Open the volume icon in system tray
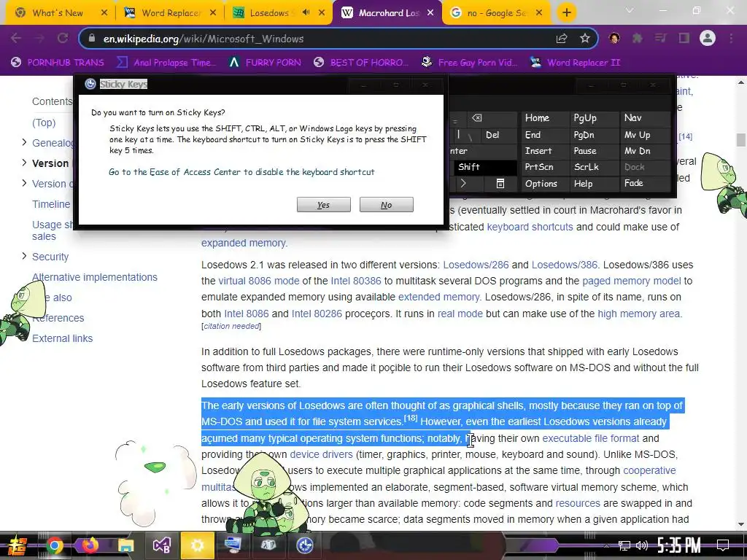Screen dimensions: 747x560 (x=642, y=545)
